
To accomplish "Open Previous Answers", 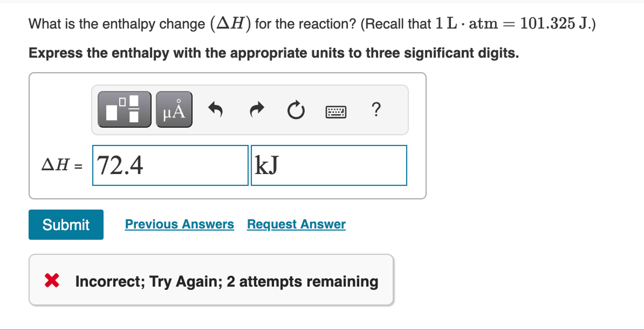I will 179,224.
